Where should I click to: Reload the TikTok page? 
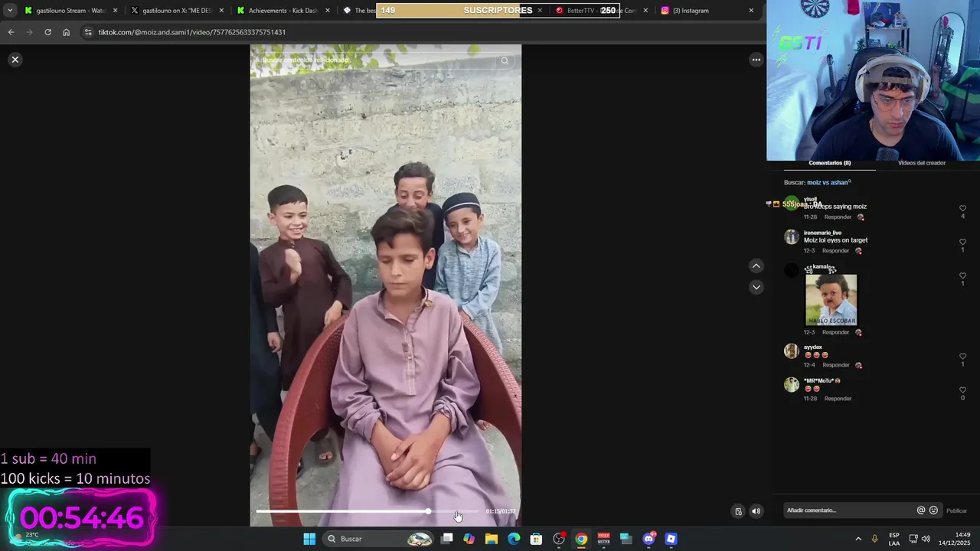(x=47, y=32)
